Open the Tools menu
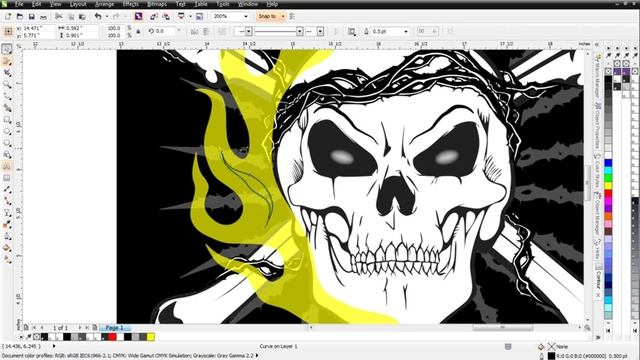Viewport: 640px width, 360px height. click(x=223, y=4)
